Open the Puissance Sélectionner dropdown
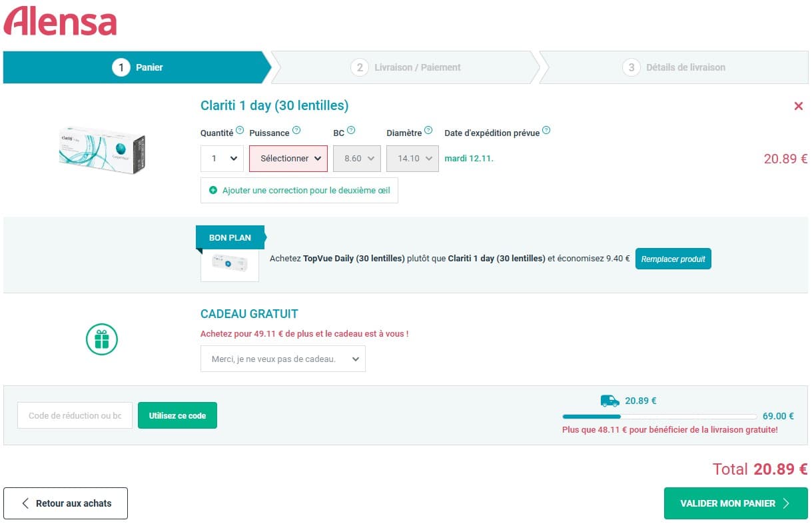 [288, 159]
